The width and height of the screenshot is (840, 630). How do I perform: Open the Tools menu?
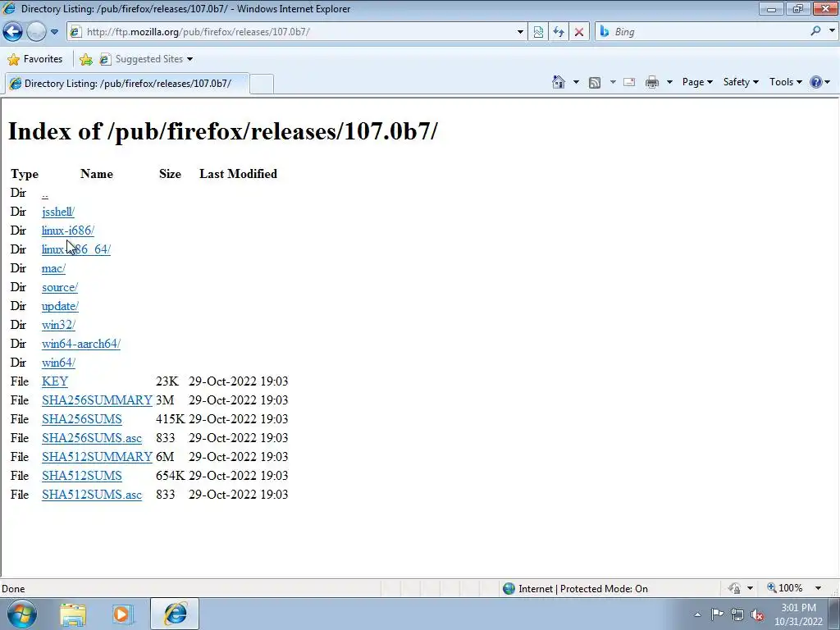click(x=785, y=82)
